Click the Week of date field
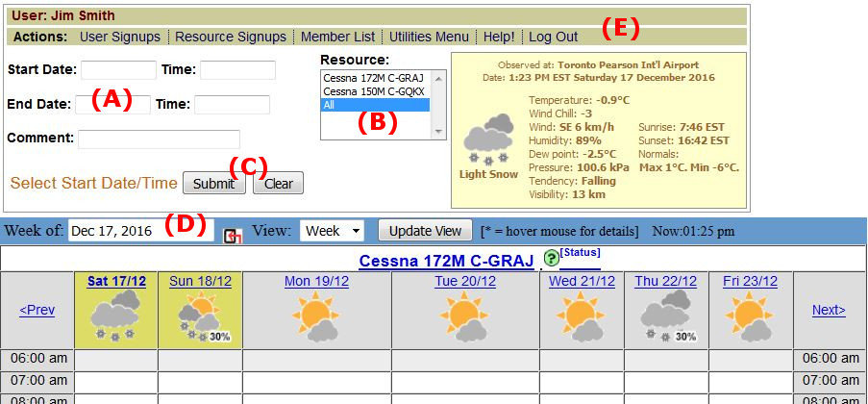 [141, 231]
